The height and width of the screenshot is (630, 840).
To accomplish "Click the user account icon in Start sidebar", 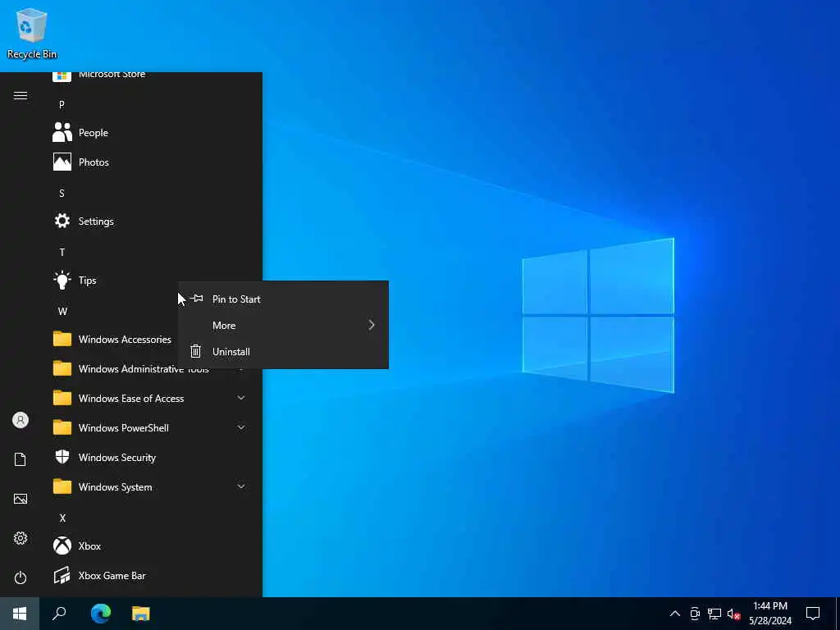I will click(21, 420).
